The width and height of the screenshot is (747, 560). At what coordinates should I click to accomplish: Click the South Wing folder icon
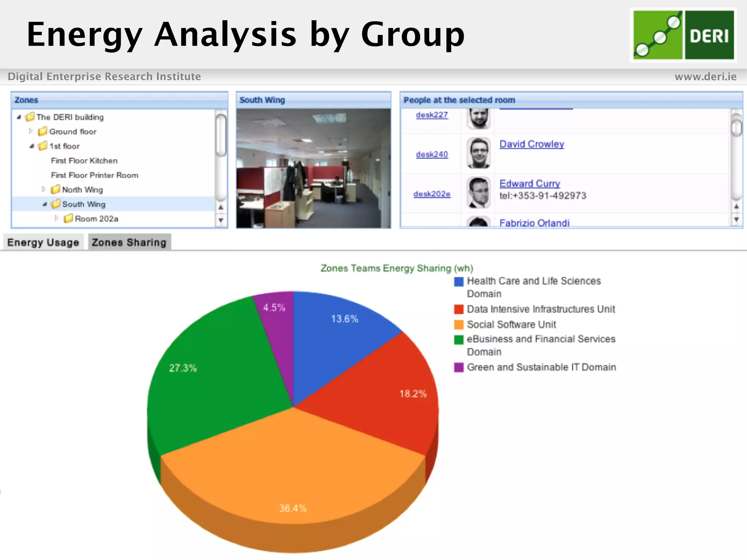pyautogui.click(x=55, y=204)
